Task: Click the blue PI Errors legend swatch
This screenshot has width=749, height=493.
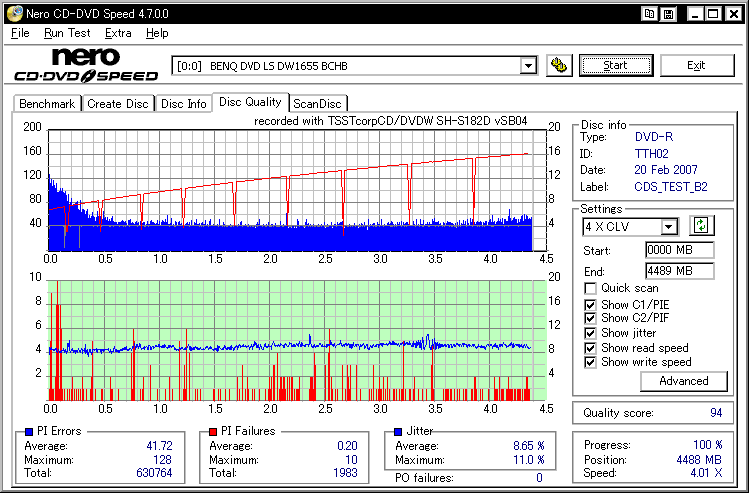Action: pyautogui.click(x=29, y=432)
